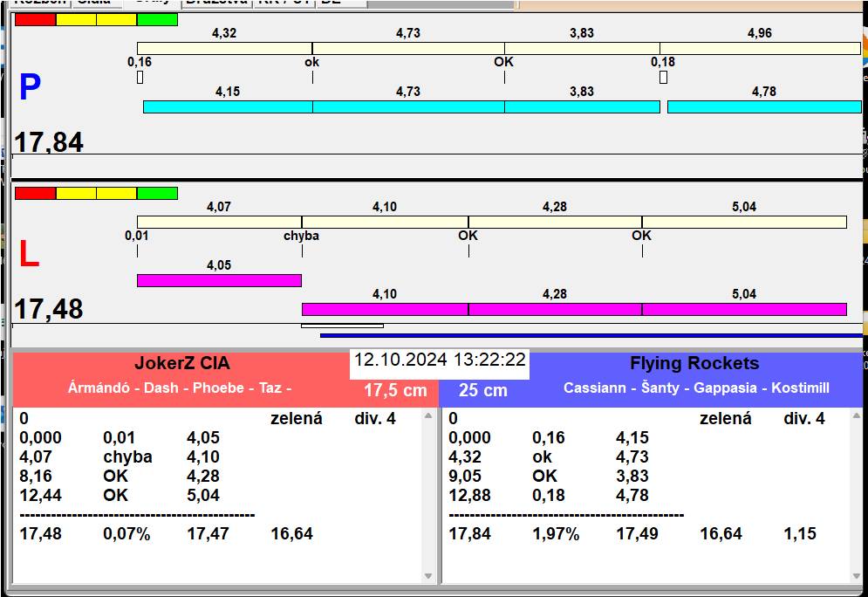Click the 1,97% value in Flying Rockets results
The width and height of the screenshot is (868, 597).
point(556,534)
